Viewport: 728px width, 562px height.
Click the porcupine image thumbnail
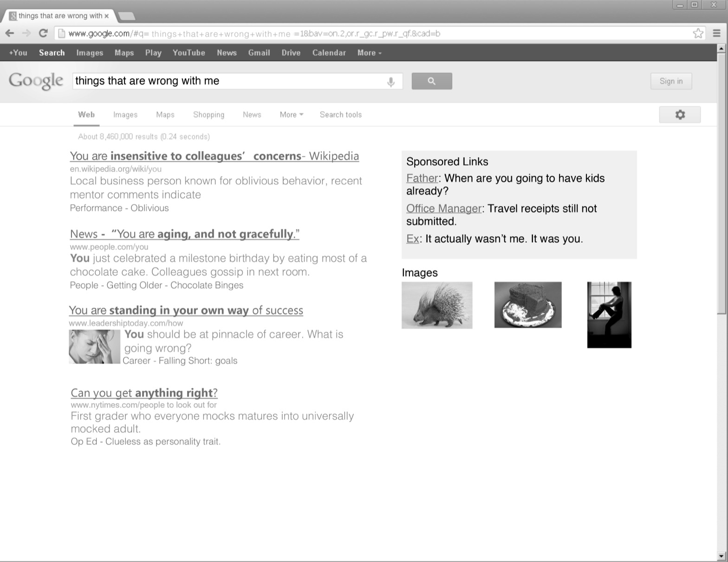point(437,305)
